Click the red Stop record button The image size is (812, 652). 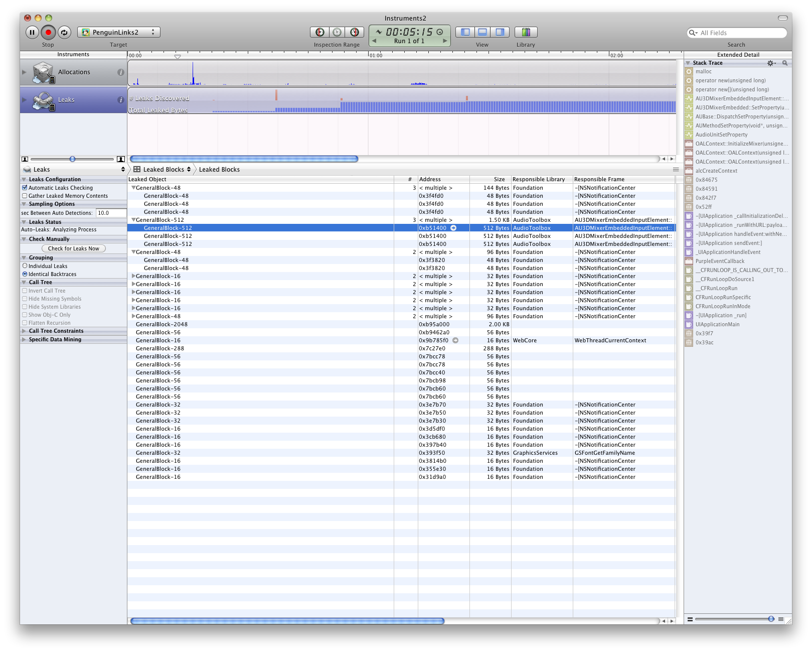tap(48, 33)
